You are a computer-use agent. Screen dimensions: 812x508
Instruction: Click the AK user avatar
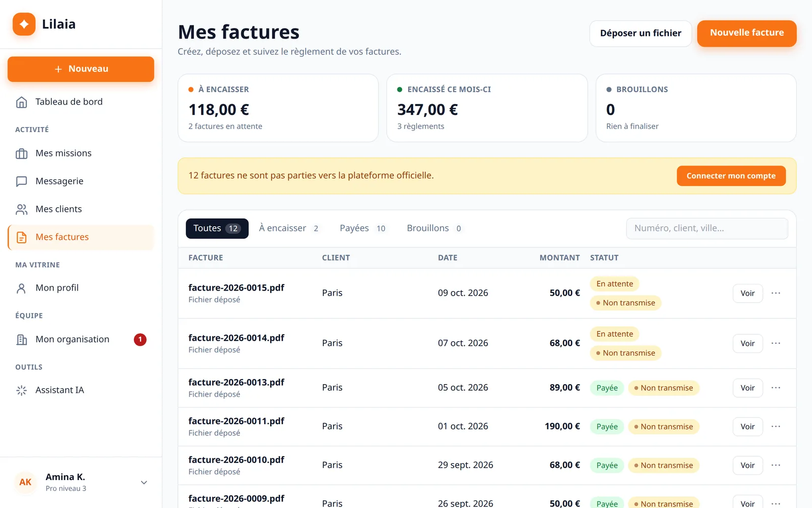click(x=25, y=482)
